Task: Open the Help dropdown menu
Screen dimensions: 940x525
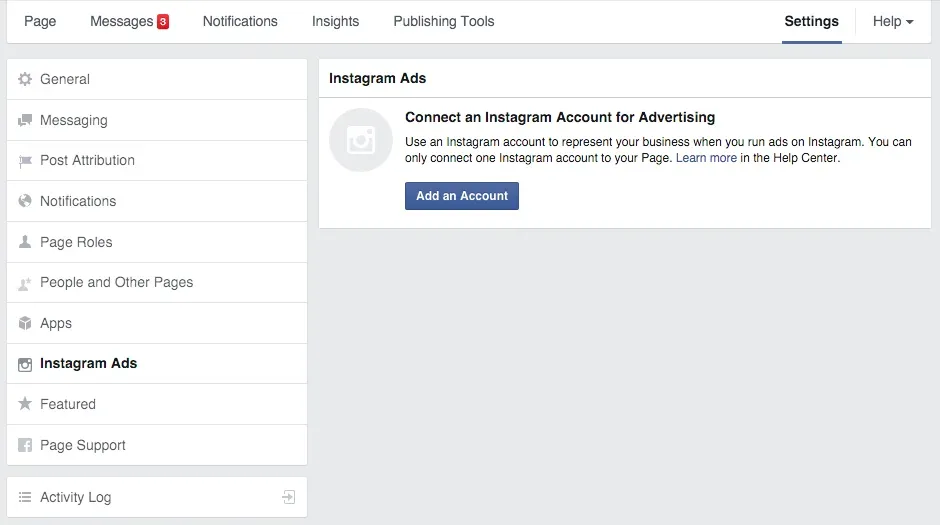Action: pos(892,21)
